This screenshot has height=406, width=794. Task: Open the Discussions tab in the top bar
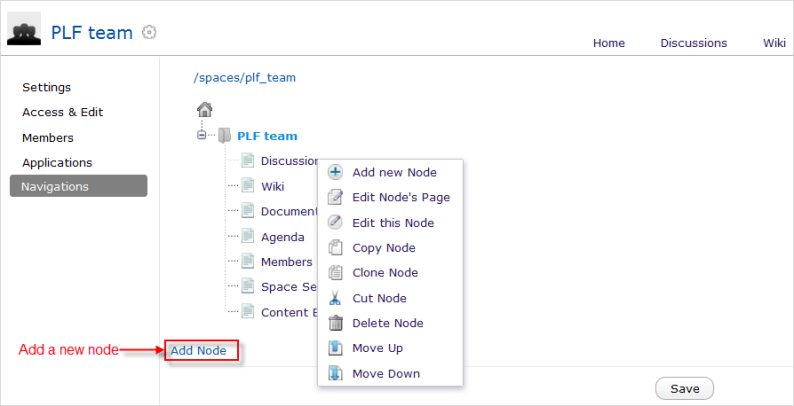(x=693, y=43)
